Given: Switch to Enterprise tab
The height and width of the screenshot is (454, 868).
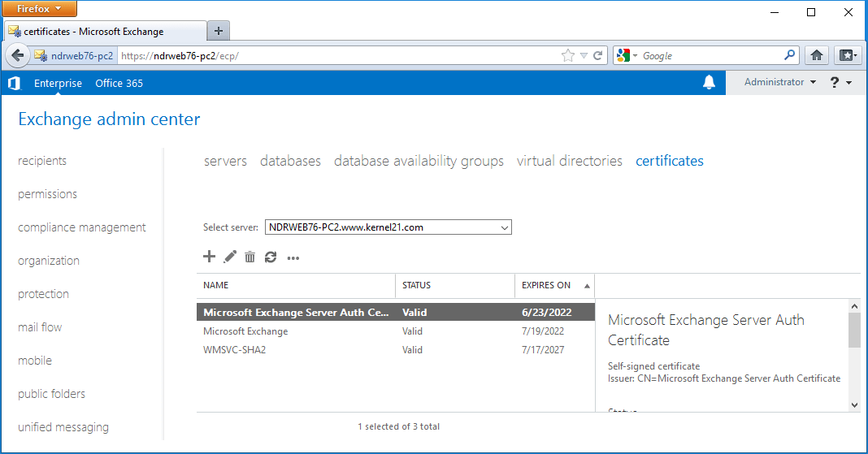Looking at the screenshot, I should click(x=59, y=83).
